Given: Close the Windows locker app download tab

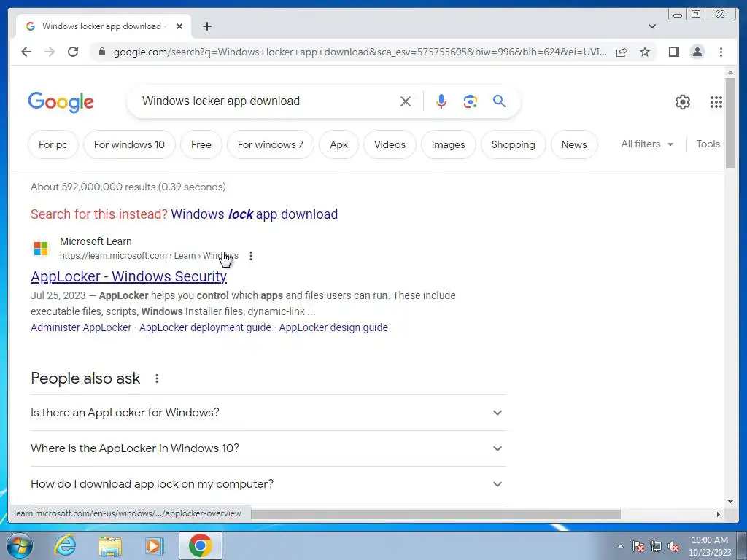Looking at the screenshot, I should [179, 26].
